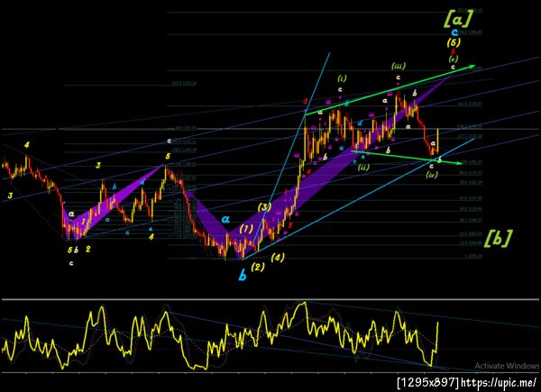
Task: Select the green "(iii)" wave label
Action: [399, 66]
